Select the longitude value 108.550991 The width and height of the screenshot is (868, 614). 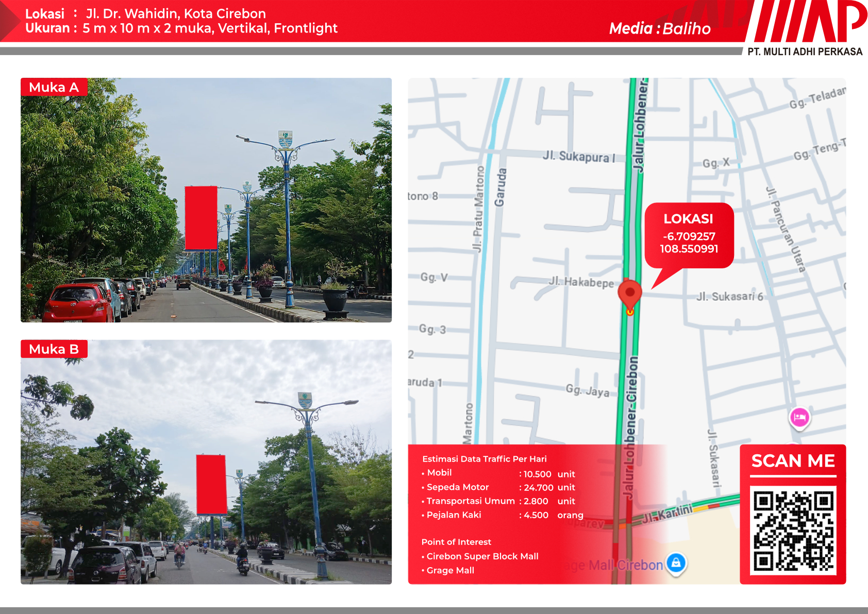click(x=689, y=249)
